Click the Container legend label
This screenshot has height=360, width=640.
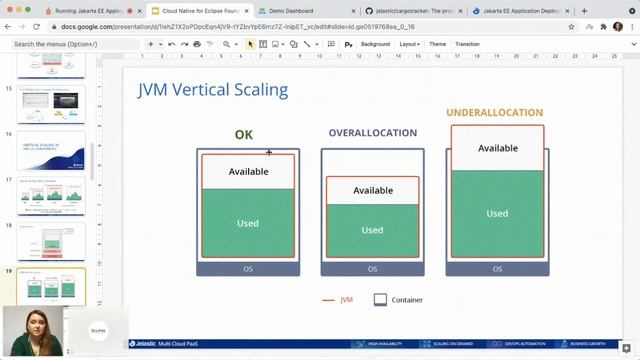407,300
